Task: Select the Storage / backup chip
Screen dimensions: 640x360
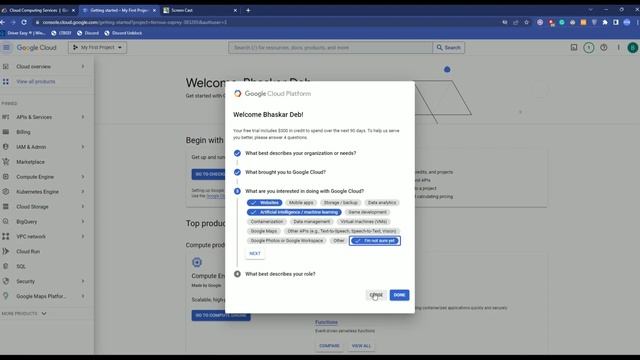Action: [341, 202]
